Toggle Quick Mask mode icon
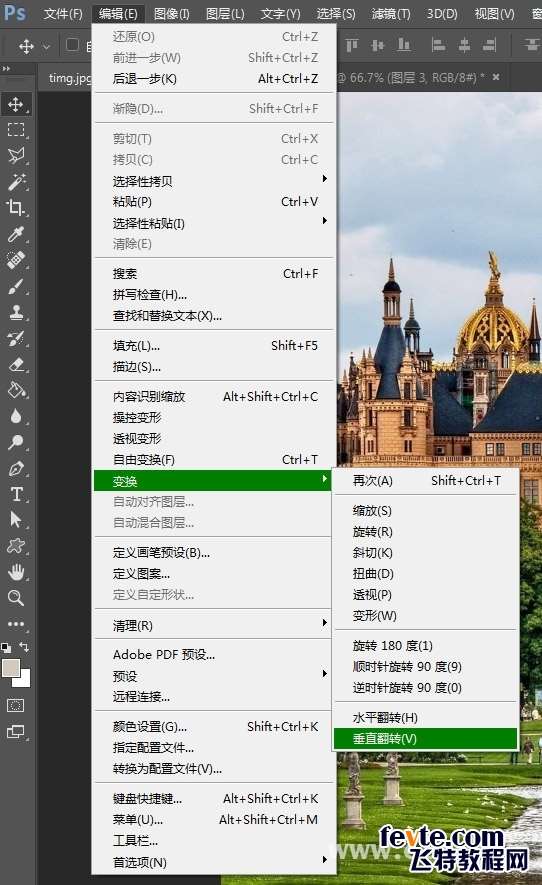Screen dimensions: 542x885 click(x=16, y=705)
